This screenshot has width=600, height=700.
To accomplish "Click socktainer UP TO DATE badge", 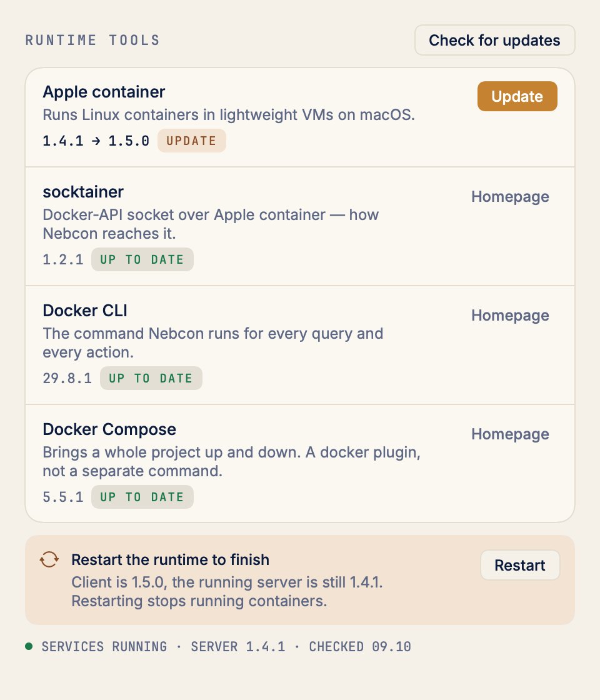I will (x=142, y=259).
